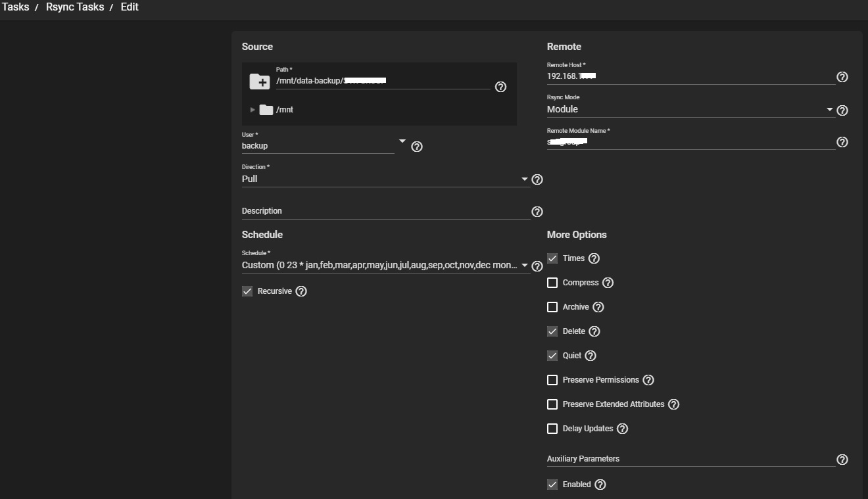868x499 pixels.
Task: Open the Direction dropdown showing Pull
Action: click(x=385, y=179)
